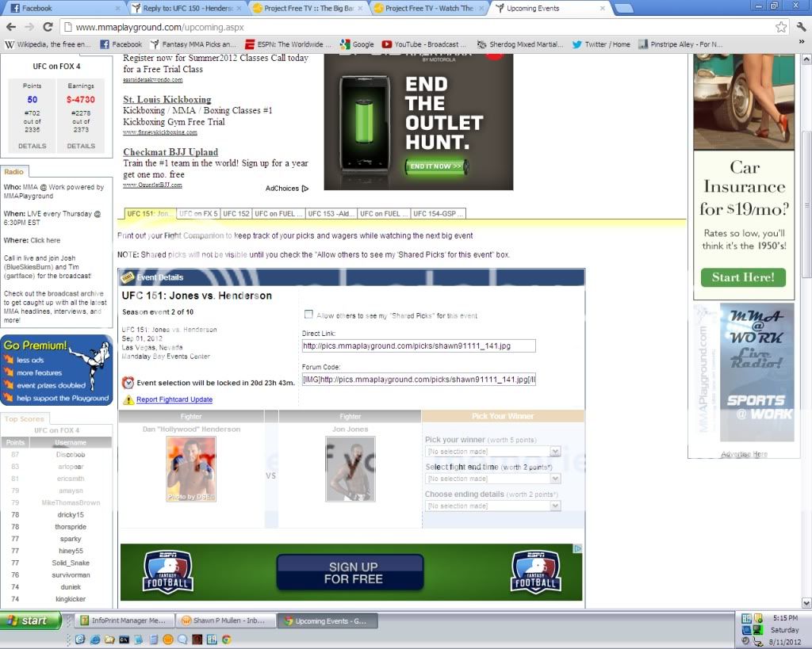Screen dimensions: 812x649
Task: Click Jon Jones's fighter photo
Action: click(350, 469)
